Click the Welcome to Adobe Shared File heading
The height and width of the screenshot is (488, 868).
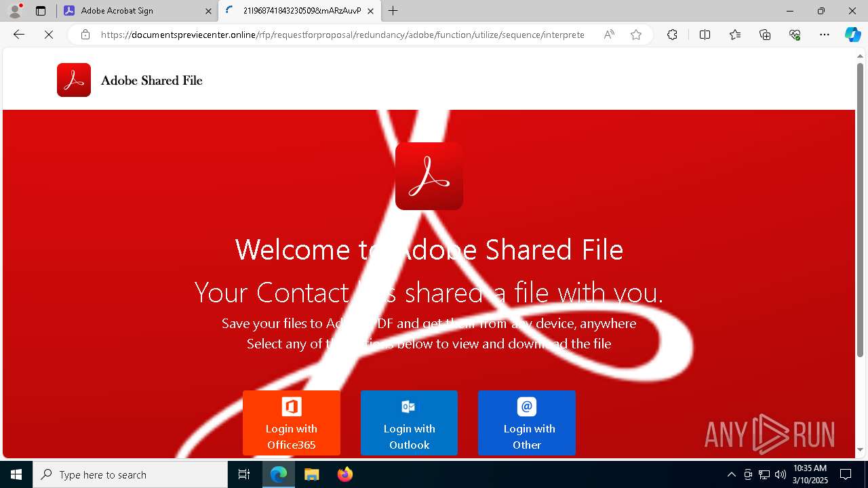429,249
